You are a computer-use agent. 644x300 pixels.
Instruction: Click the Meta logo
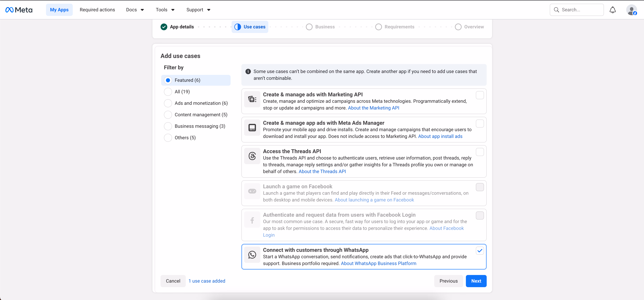point(19,10)
